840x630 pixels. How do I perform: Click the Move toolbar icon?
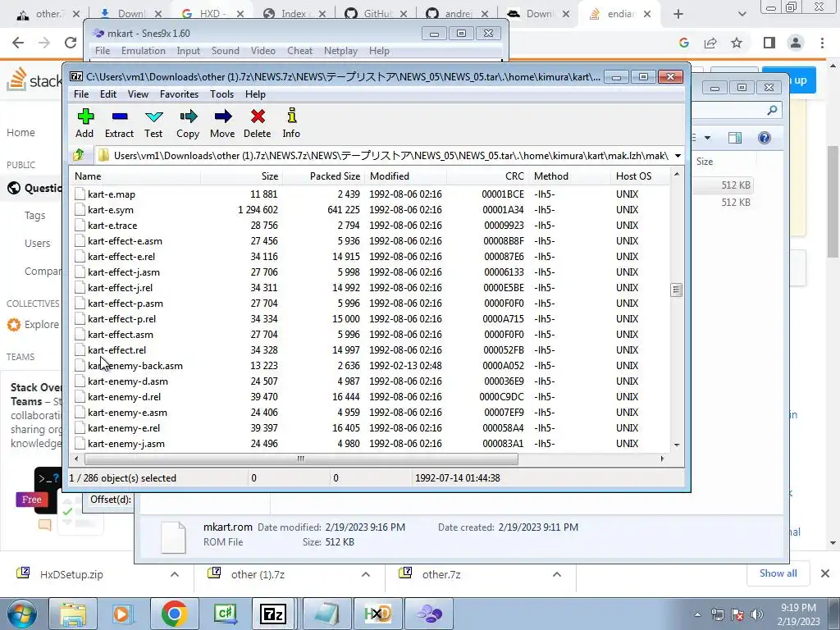222,123
